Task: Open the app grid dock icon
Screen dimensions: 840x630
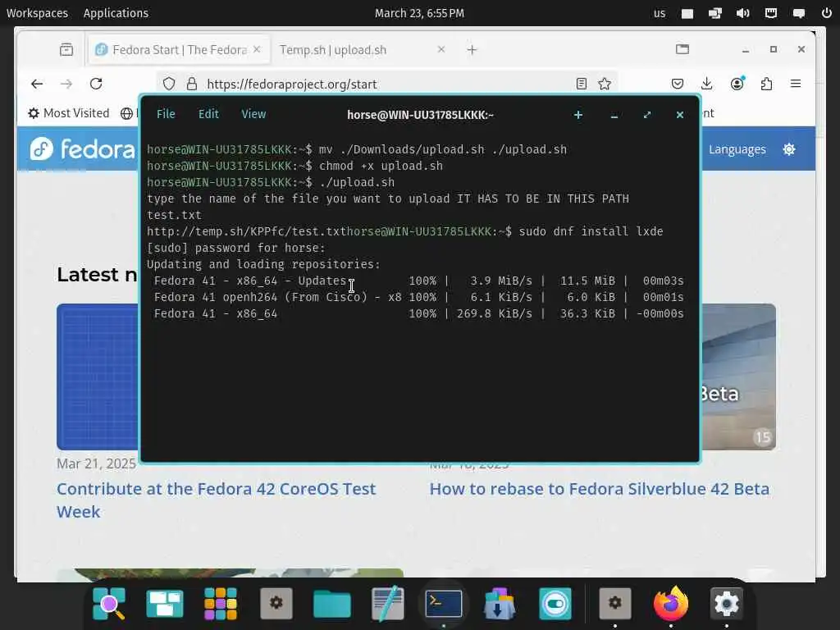Action: (221, 604)
